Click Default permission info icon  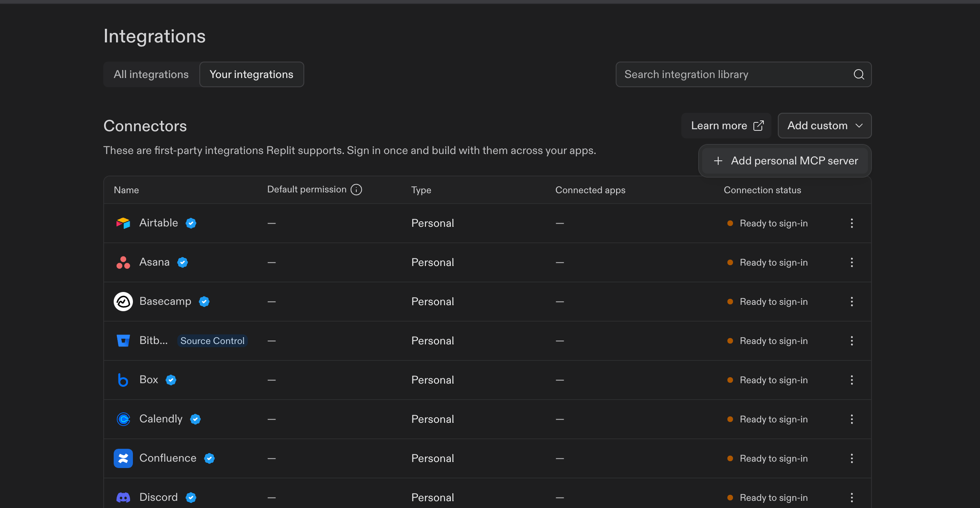356,190
